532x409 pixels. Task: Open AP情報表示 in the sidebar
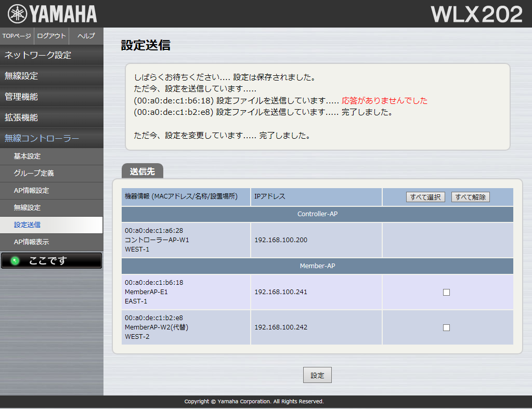51,242
